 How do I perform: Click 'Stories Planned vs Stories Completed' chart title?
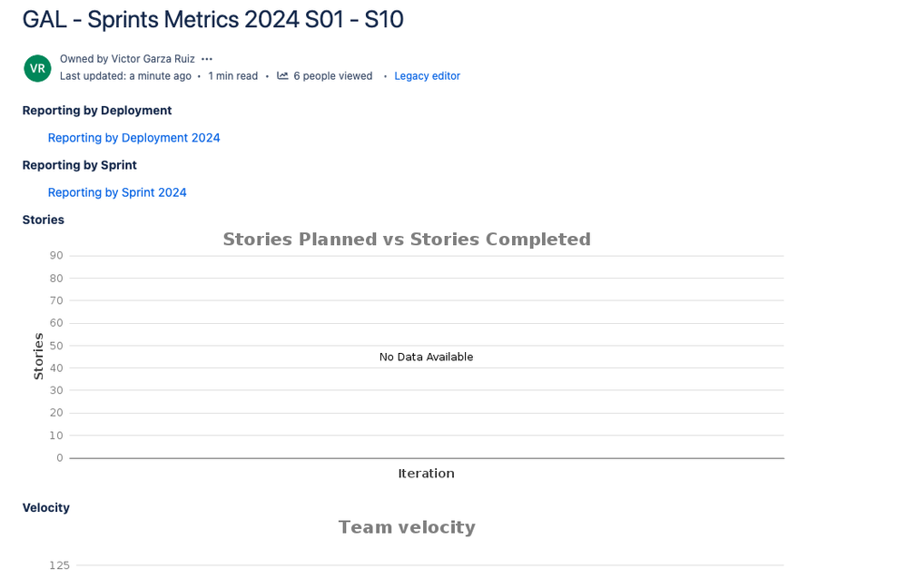(x=407, y=240)
